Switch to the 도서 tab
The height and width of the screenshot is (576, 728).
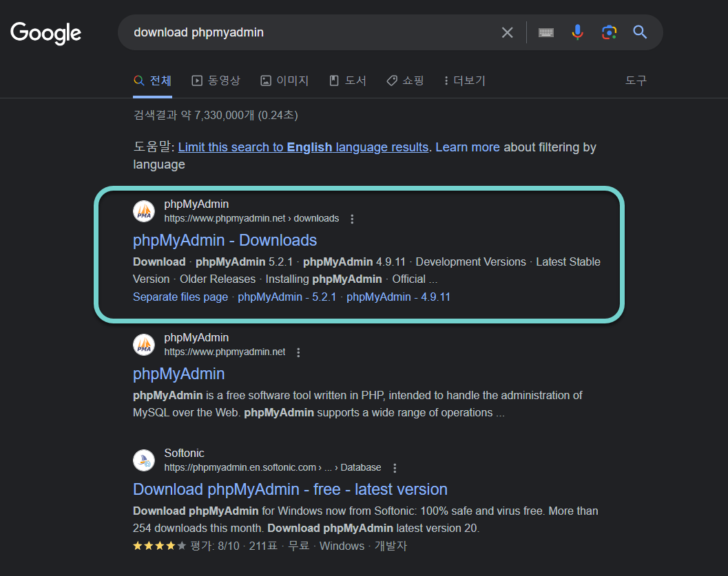[348, 81]
